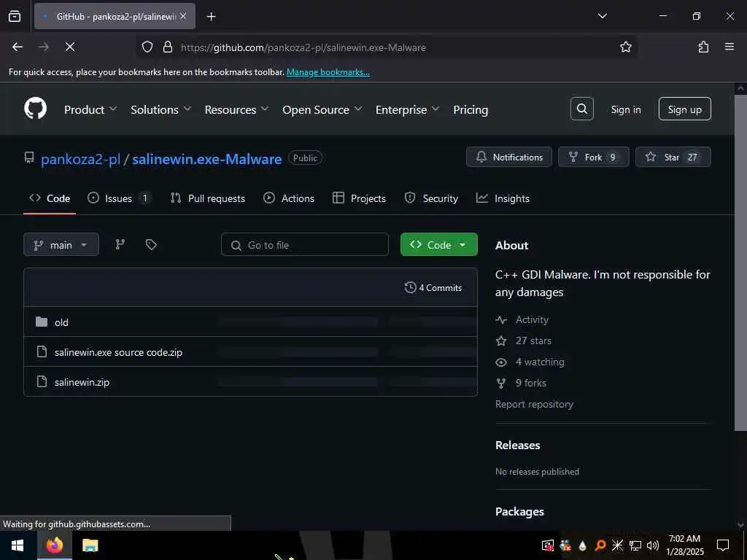The height and width of the screenshot is (560, 747).
Task: Open the Releases section heading
Action: pos(518,446)
